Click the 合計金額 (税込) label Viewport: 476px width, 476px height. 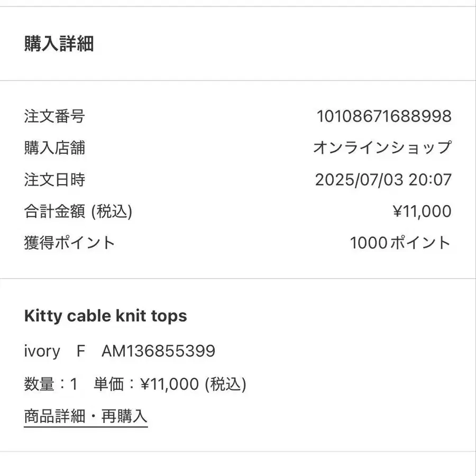[x=78, y=212]
